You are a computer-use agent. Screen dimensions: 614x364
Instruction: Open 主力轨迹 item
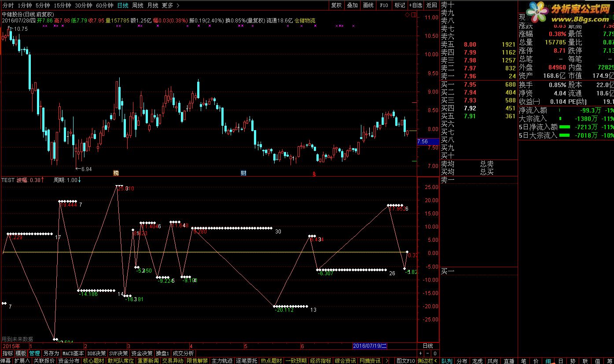coord(222,360)
